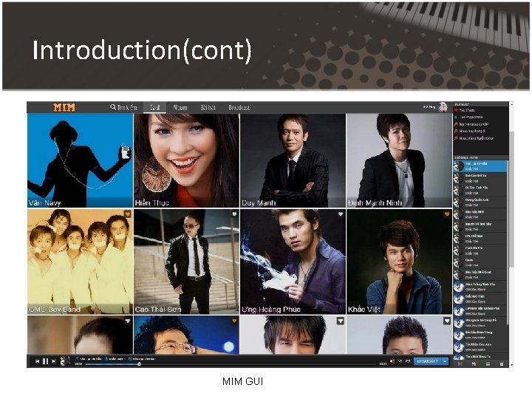
Task: Click the user avatar in the header
Action: pos(443,107)
